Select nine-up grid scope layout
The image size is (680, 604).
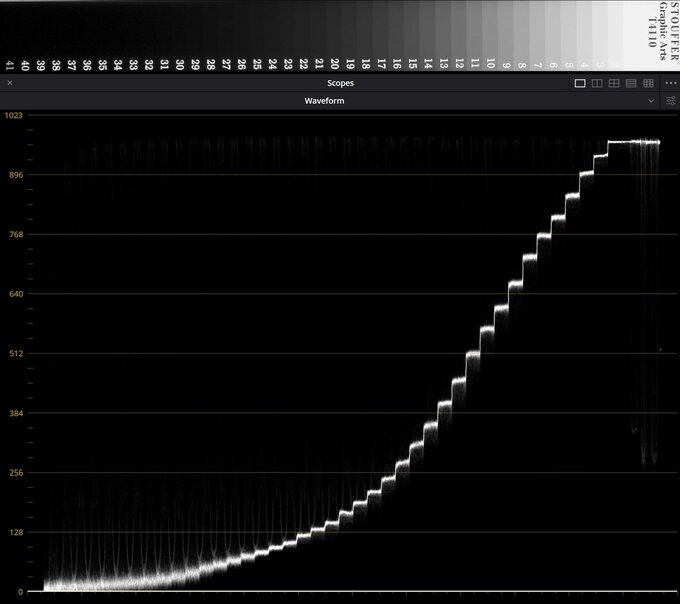pos(648,83)
